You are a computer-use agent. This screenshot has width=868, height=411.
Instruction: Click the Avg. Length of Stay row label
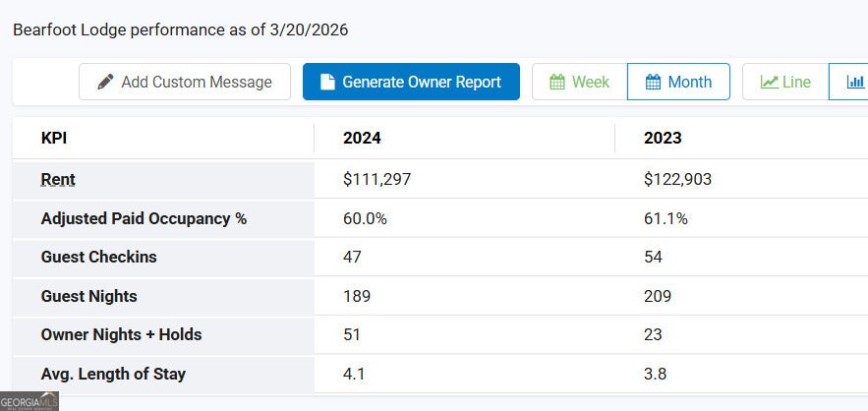coord(113,374)
